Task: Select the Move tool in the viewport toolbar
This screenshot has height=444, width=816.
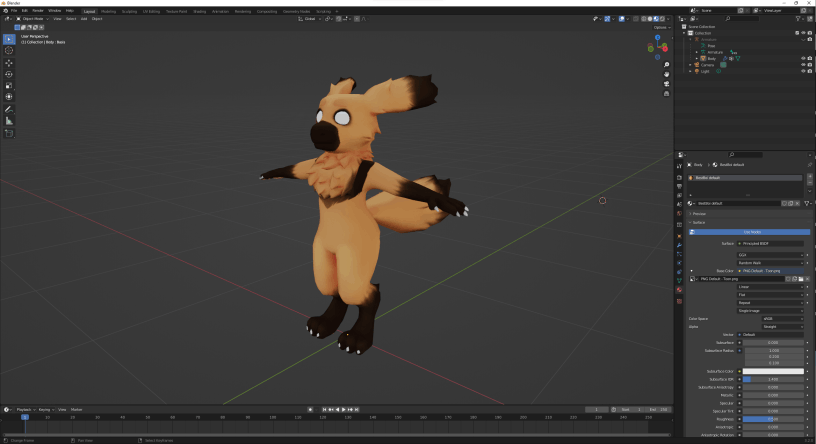Action: coord(9,62)
